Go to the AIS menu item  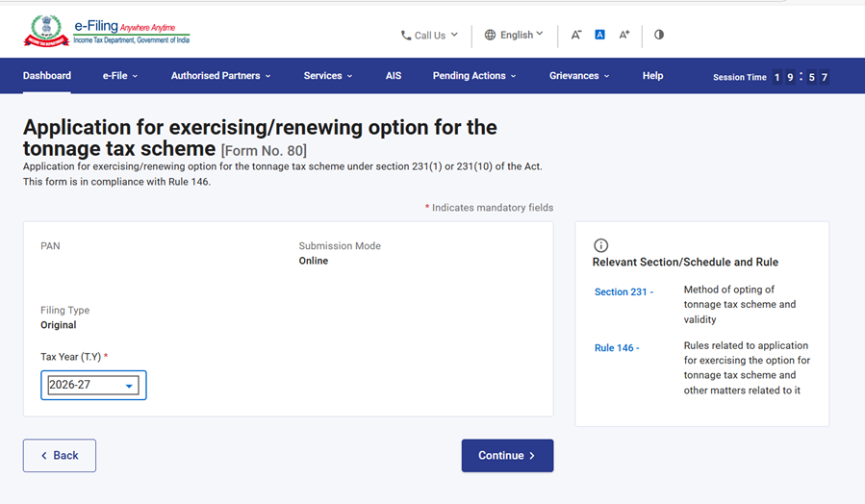(x=394, y=76)
